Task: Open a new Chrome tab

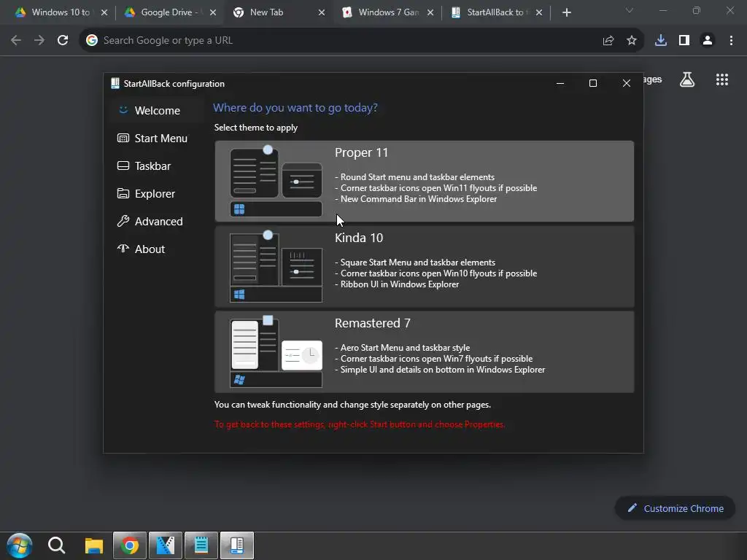Action: pos(566,12)
